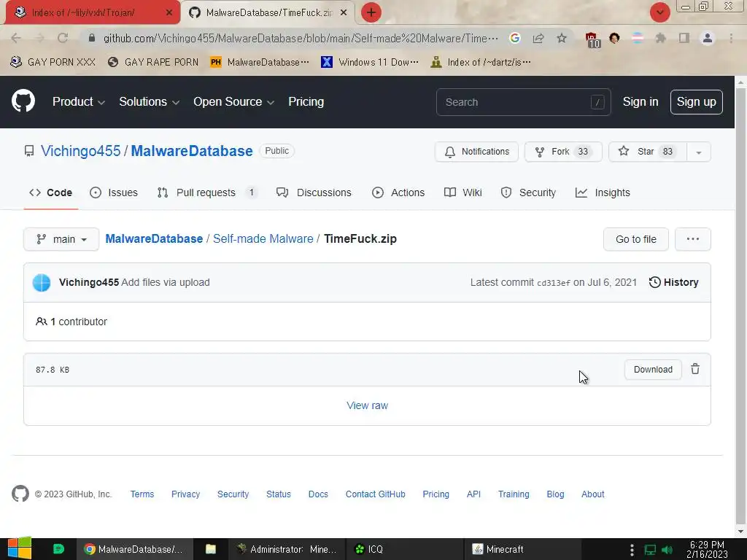Screen dimensions: 747x560
Task: Star the MalwareDatabase repository
Action: [x=648, y=152]
